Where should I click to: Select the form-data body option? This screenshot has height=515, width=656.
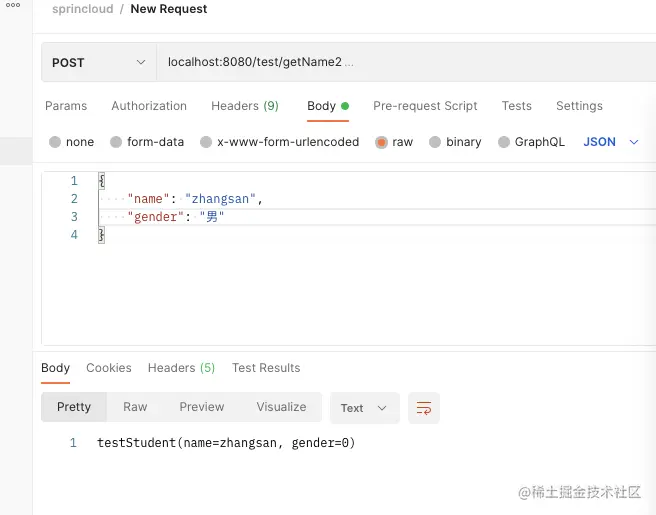147,142
